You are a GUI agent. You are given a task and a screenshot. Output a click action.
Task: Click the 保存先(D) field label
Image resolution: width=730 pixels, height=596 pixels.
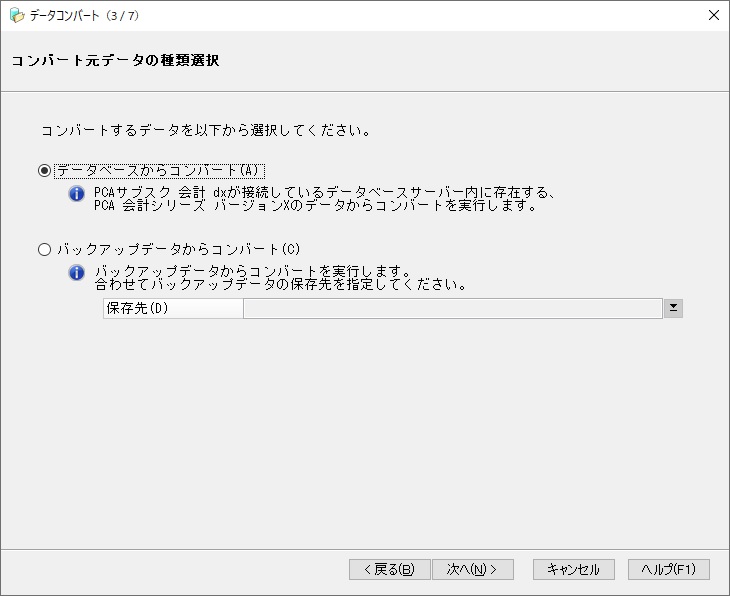point(138,308)
